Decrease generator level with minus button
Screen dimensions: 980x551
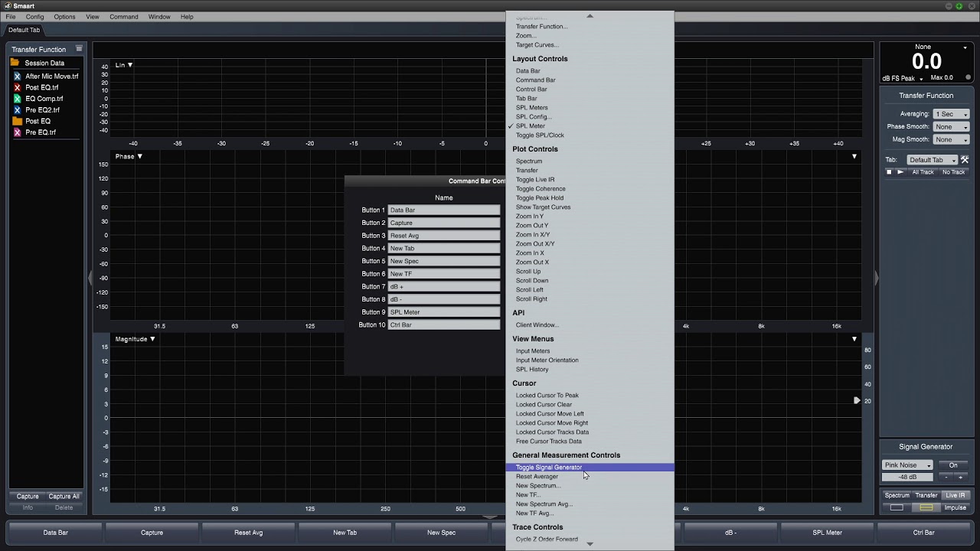click(x=946, y=478)
